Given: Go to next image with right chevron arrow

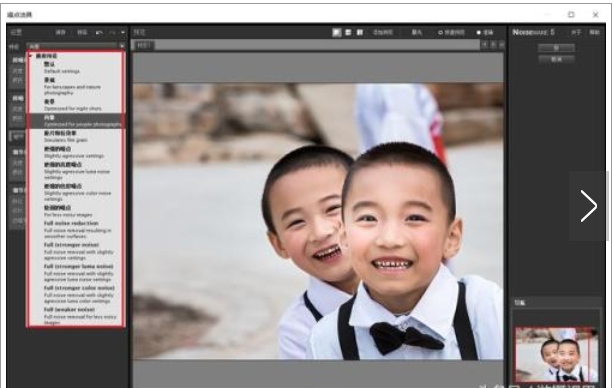Looking at the screenshot, I should tap(588, 206).
